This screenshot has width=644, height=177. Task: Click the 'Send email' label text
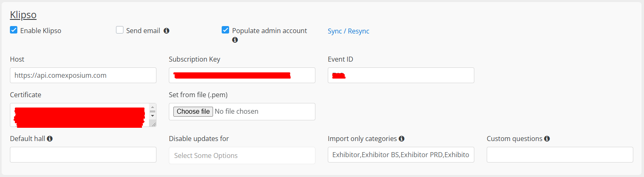coord(143,31)
